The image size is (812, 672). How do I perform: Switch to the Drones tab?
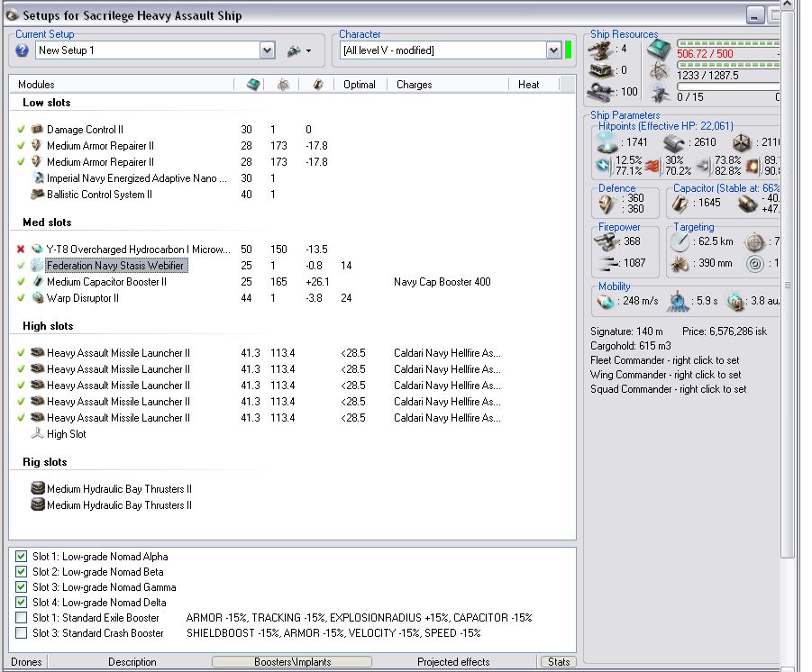(x=24, y=662)
